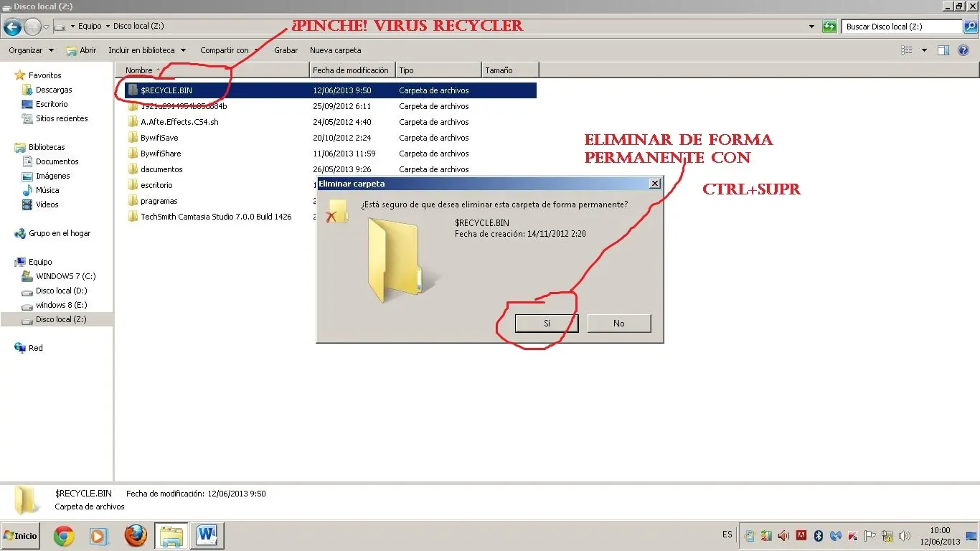Click the search magnifier icon
The width and height of the screenshot is (980, 551).
click(x=970, y=27)
